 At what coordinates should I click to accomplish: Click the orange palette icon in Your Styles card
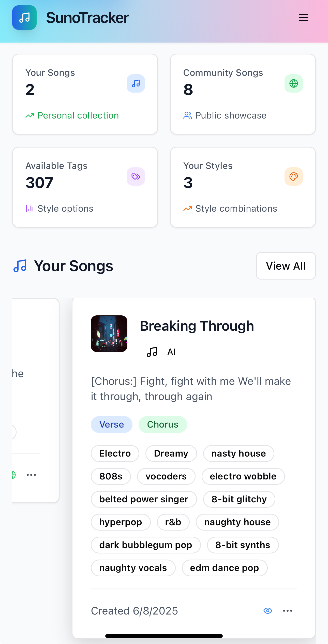[294, 177]
